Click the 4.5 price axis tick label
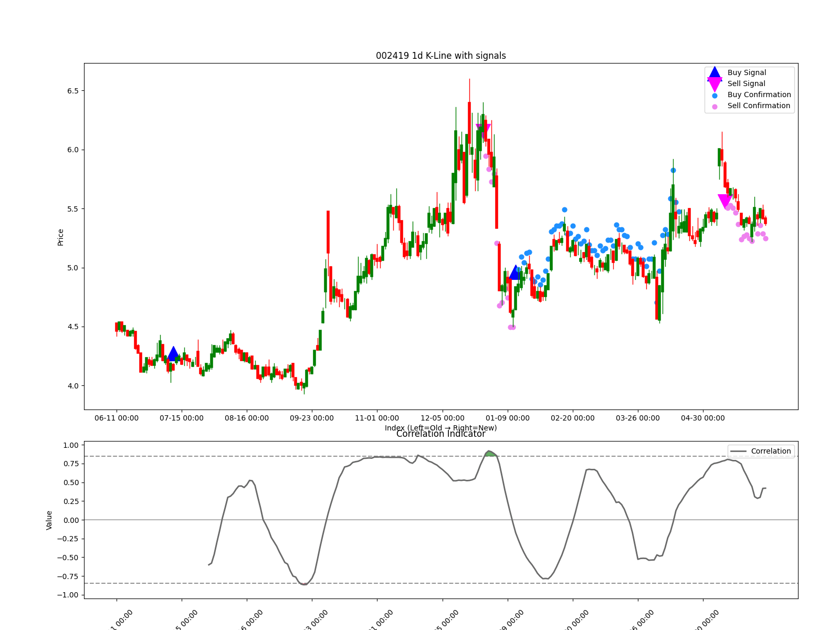 point(72,327)
